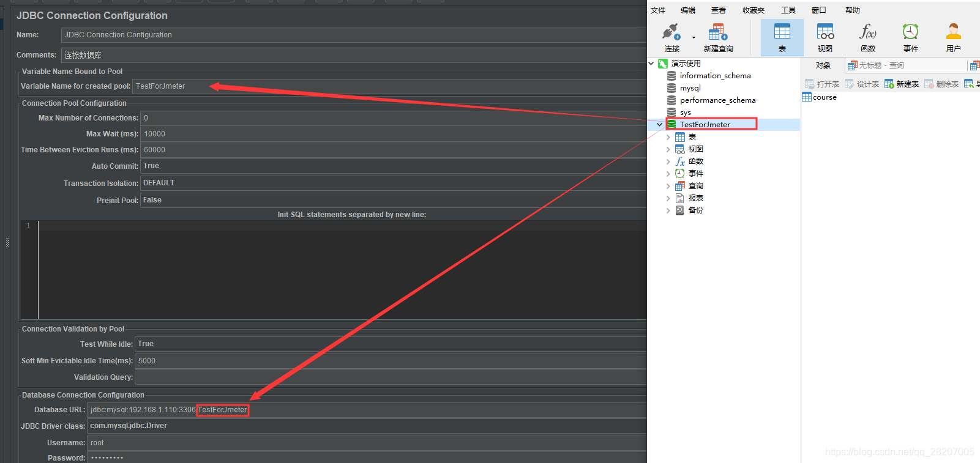
Task: Open the 编辑 menu
Action: 688,10
